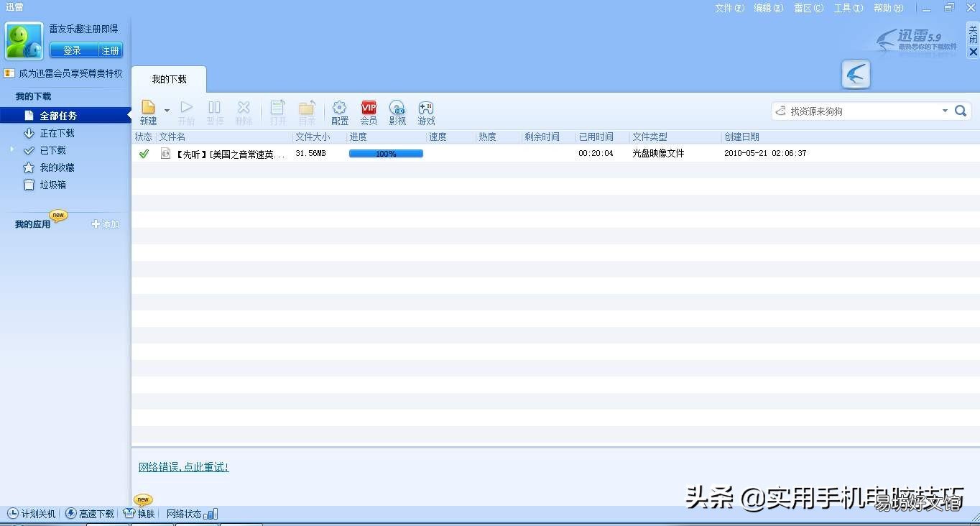
Task: Click 计划关机 scheduled shutdown in status bar
Action: [x=31, y=514]
